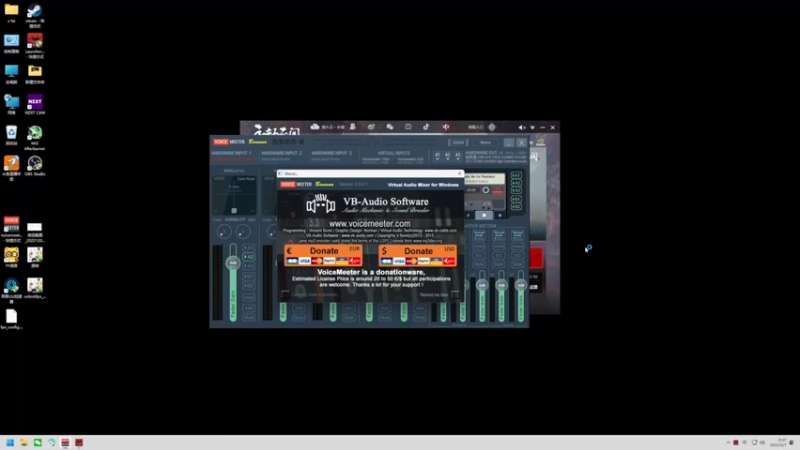This screenshot has width=800, height=450.
Task: Click the Windows Start button
Action: (x=10, y=442)
